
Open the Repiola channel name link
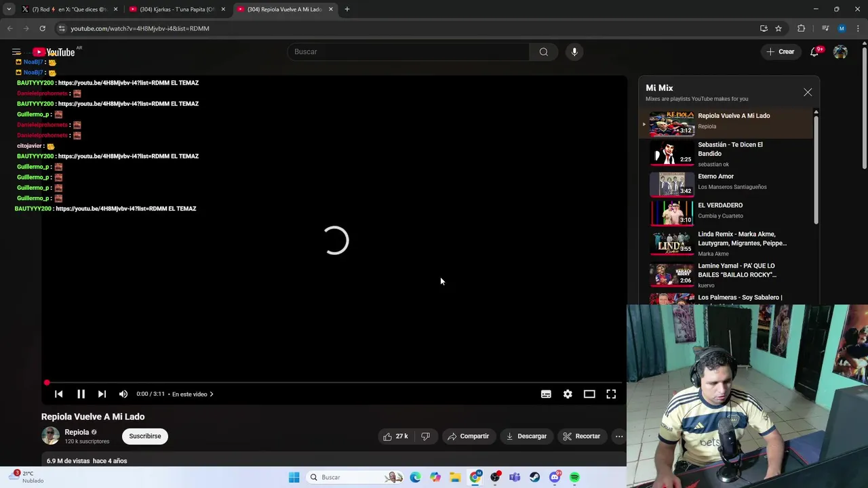pyautogui.click(x=77, y=432)
